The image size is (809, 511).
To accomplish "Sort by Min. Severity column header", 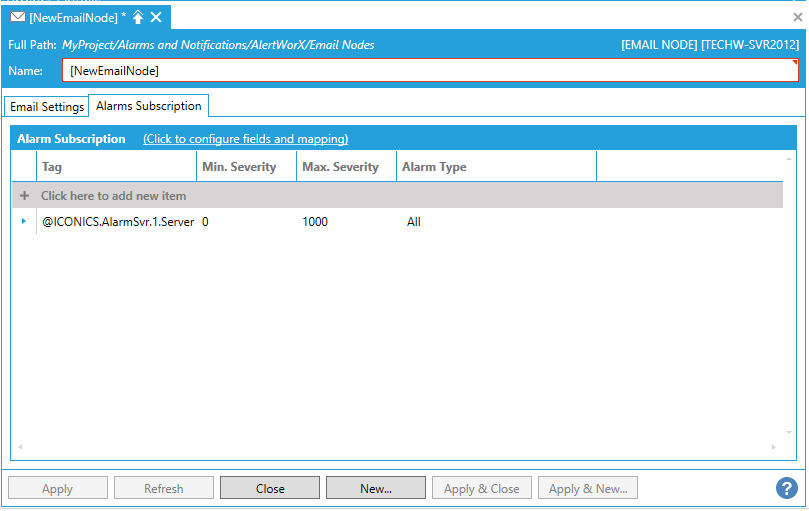I will (x=246, y=167).
